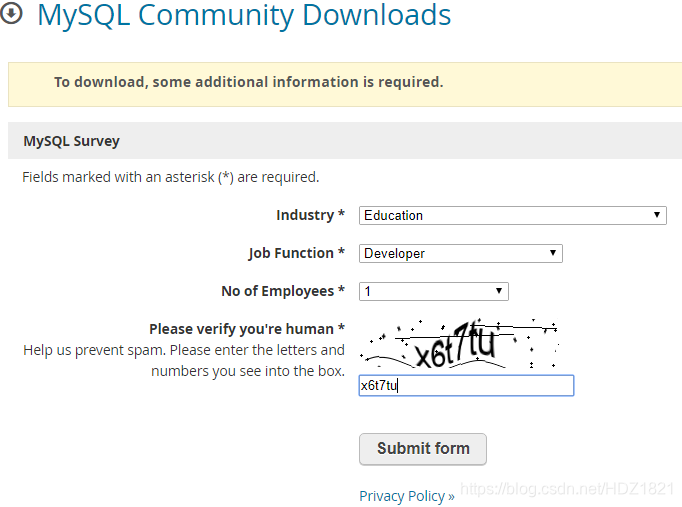This screenshot has height=507, width=682.
Task: Click the No of Employees label
Action: (283, 291)
